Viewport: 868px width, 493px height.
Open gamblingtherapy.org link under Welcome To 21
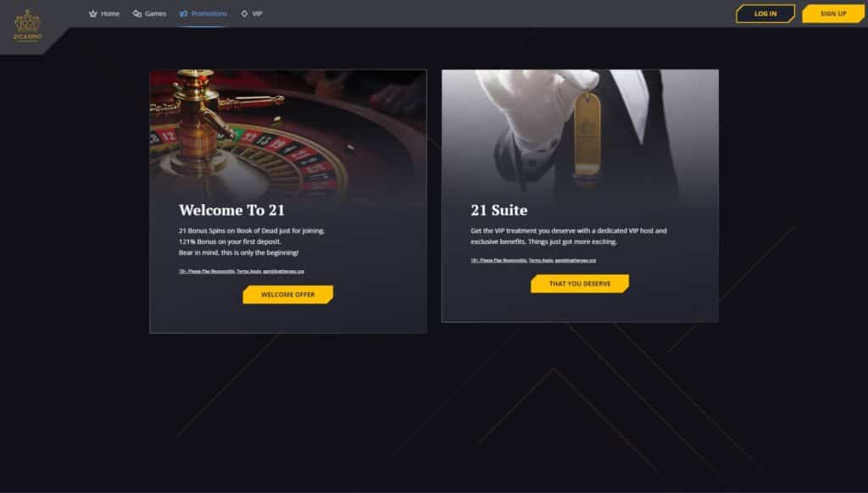[x=283, y=271]
